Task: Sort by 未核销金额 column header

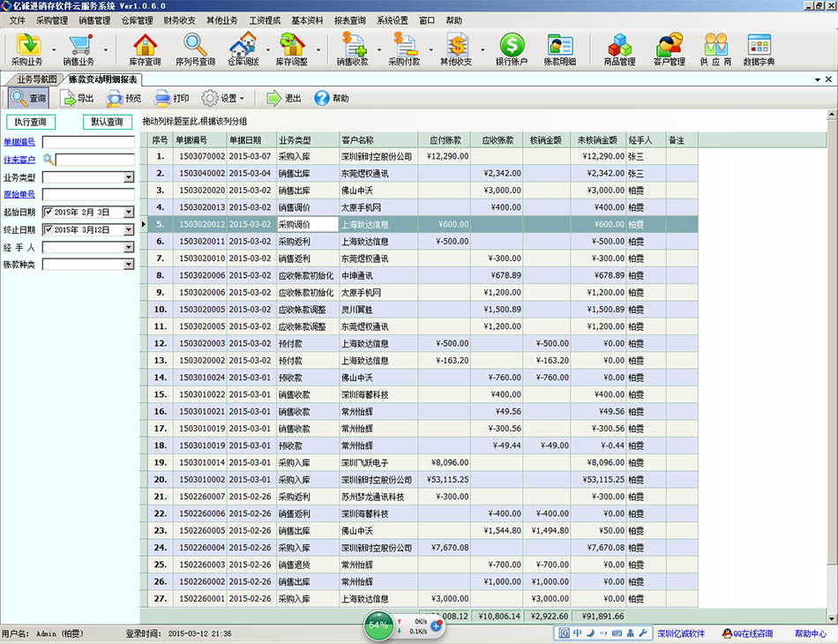Action: coord(597,140)
